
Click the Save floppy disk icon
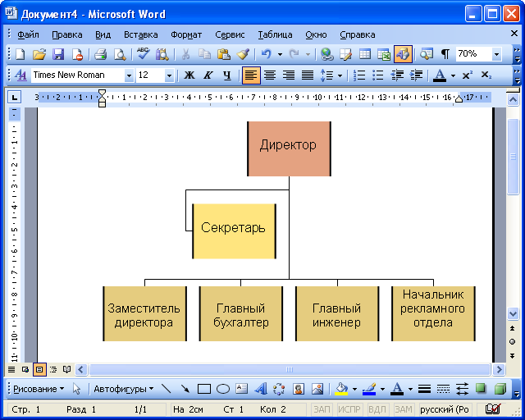pos(58,54)
